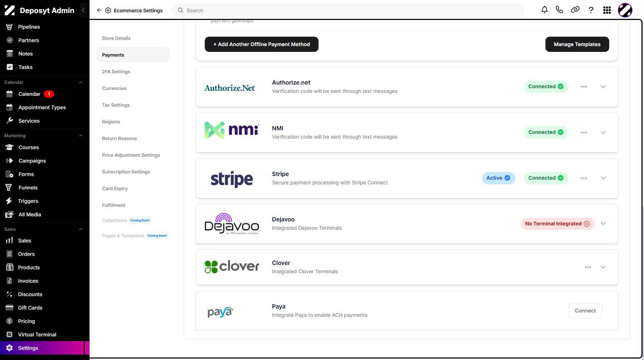The image size is (644, 360).
Task: Click the Pipelines sidebar icon
Action: click(x=9, y=27)
